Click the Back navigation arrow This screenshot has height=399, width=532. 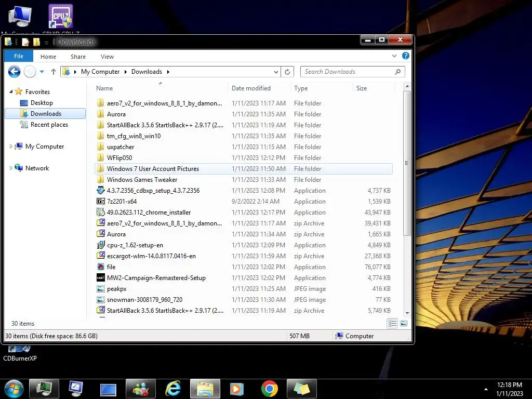point(14,72)
